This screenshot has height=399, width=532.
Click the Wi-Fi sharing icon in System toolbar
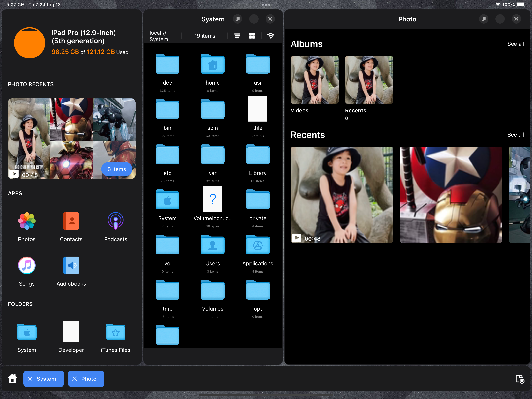pyautogui.click(x=270, y=36)
